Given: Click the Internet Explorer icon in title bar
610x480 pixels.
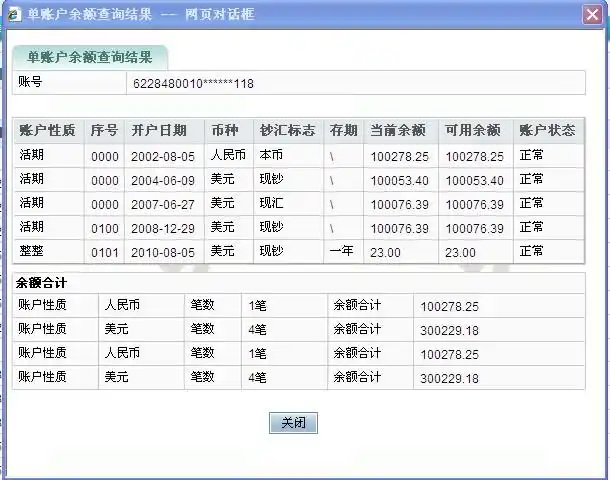Looking at the screenshot, I should 14,14.
